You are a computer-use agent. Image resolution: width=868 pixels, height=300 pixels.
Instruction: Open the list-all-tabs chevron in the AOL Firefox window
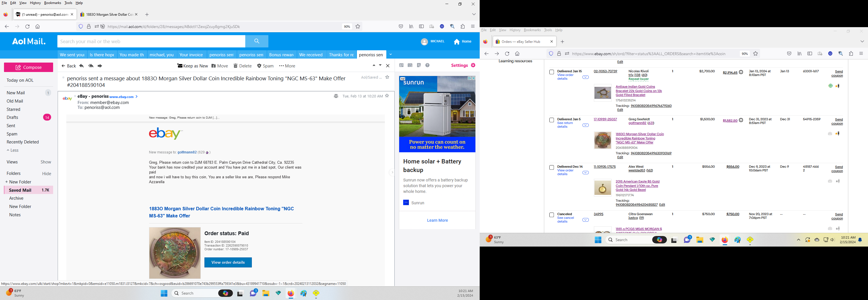pos(474,15)
